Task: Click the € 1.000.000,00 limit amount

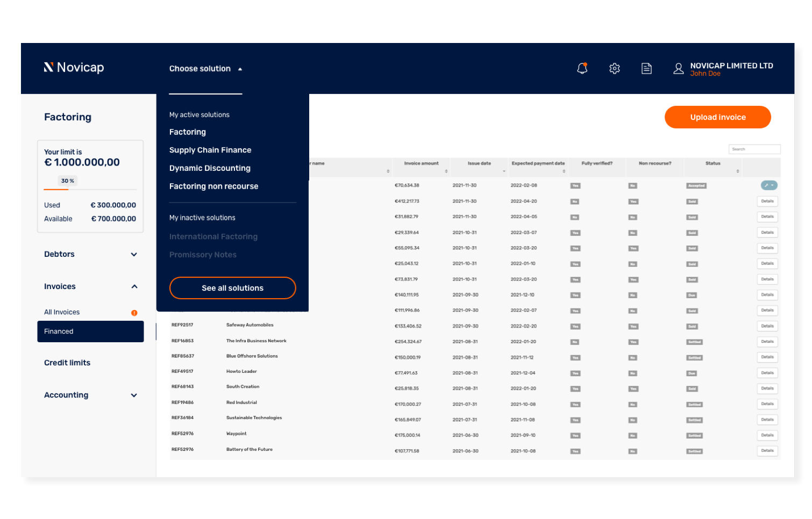Action: coord(82,162)
